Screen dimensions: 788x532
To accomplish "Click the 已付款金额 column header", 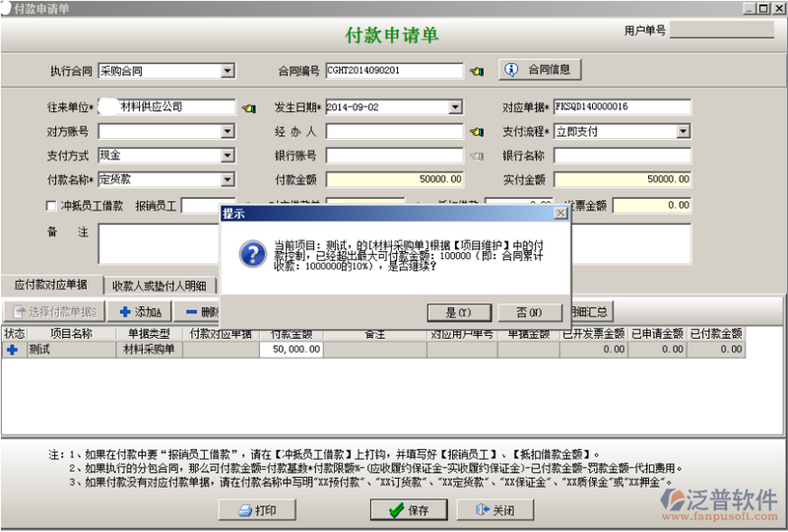I will tap(716, 334).
